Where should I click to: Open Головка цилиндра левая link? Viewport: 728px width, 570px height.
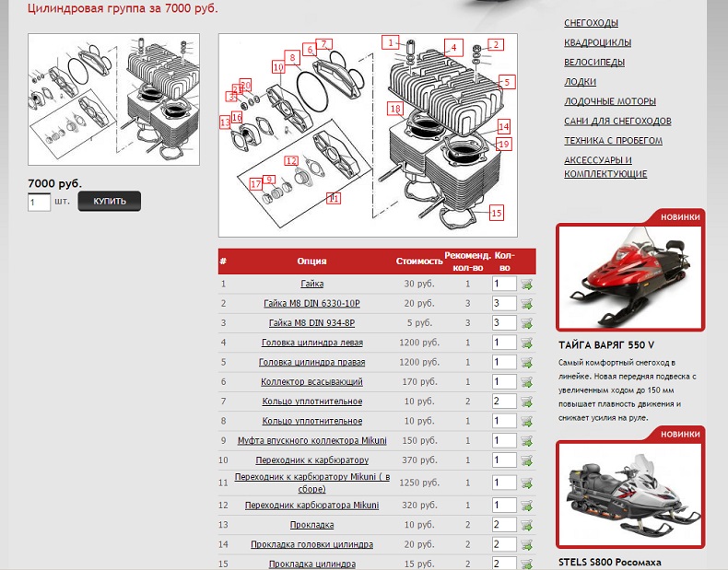312,343
